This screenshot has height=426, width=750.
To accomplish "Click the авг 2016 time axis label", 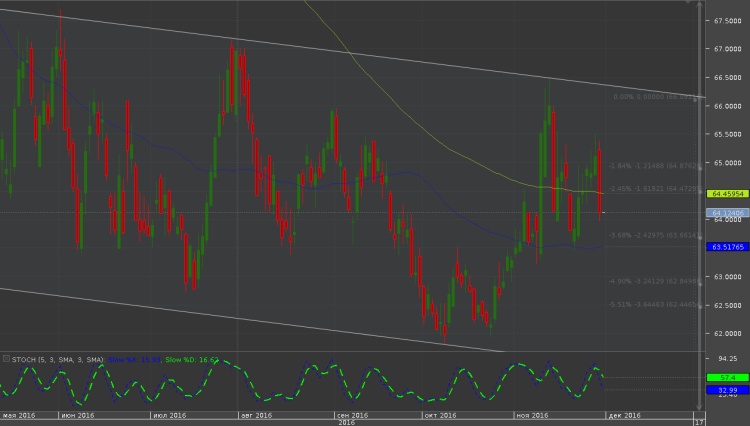I will click(256, 415).
